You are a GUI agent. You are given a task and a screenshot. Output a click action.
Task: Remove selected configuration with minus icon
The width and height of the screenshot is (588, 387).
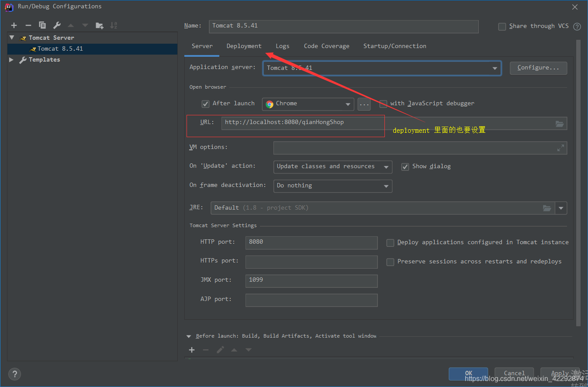click(x=28, y=25)
